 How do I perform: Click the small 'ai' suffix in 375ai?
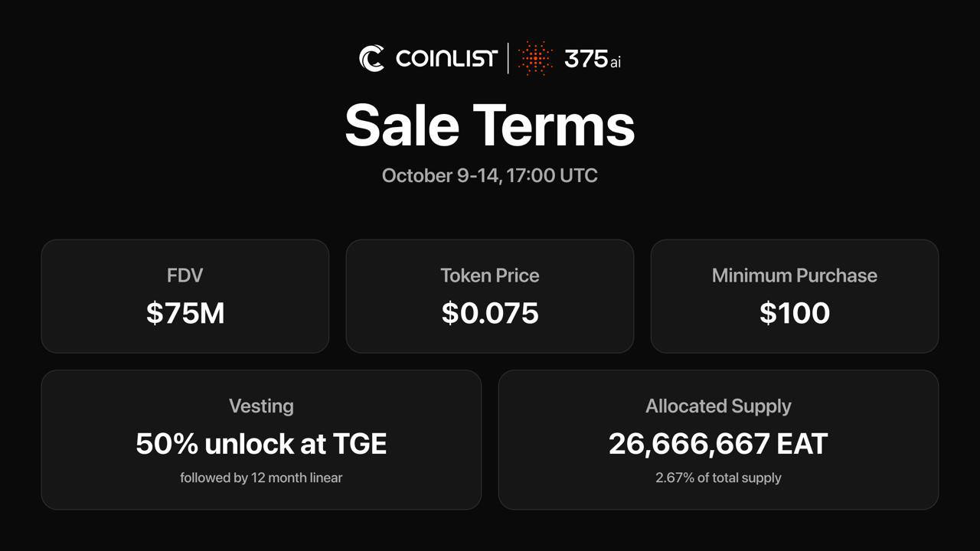coord(616,61)
